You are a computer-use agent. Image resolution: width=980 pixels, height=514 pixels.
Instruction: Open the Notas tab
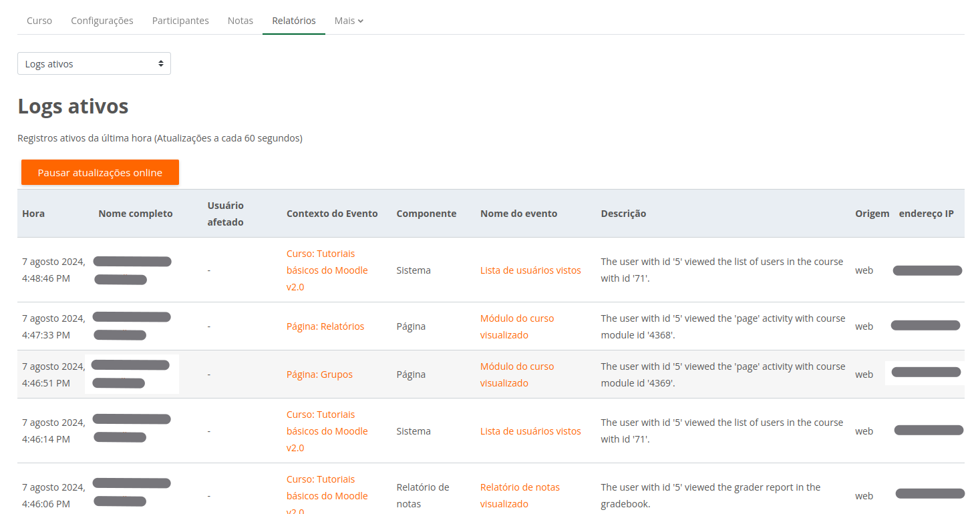[240, 20]
